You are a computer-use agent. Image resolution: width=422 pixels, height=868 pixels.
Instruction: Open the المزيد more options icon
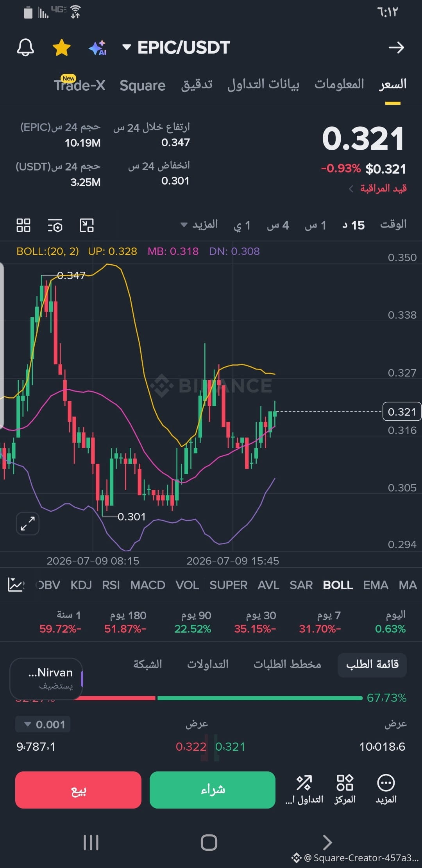[386, 789]
